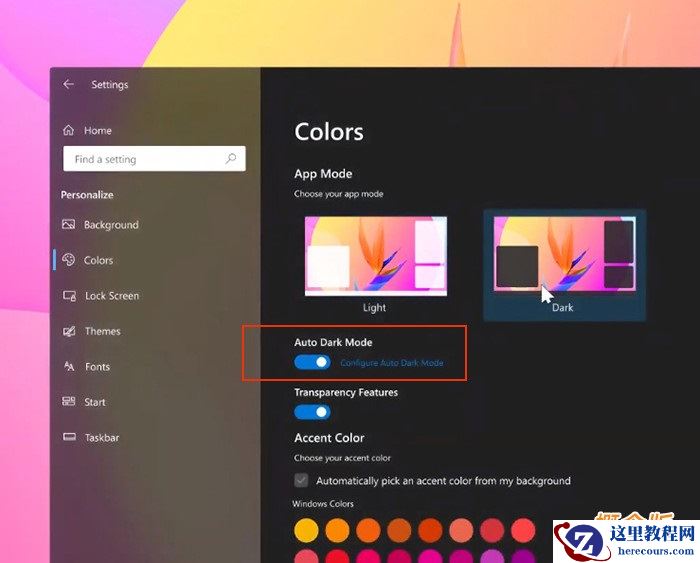700x563 pixels.
Task: Pick the seventh red color swatch
Action: coord(492,530)
